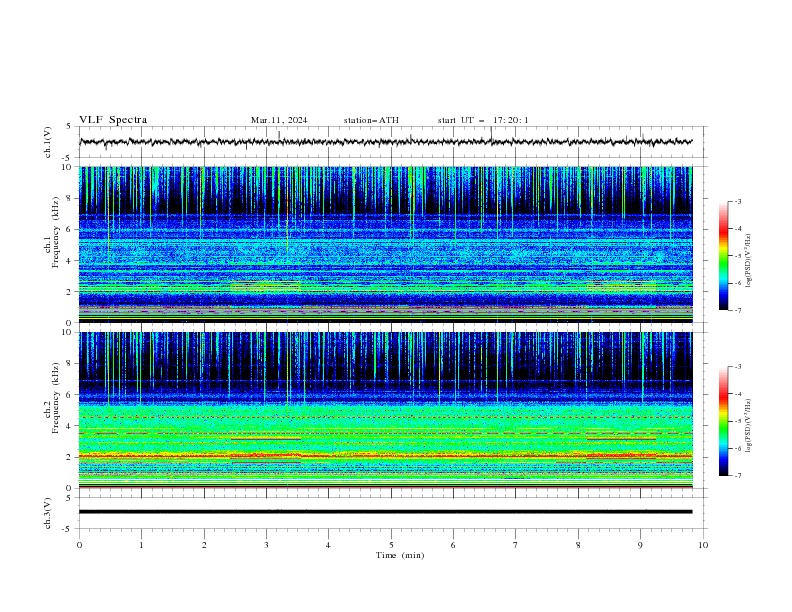Click time axis tick label "5"
The width and height of the screenshot is (792, 612).
(x=391, y=545)
